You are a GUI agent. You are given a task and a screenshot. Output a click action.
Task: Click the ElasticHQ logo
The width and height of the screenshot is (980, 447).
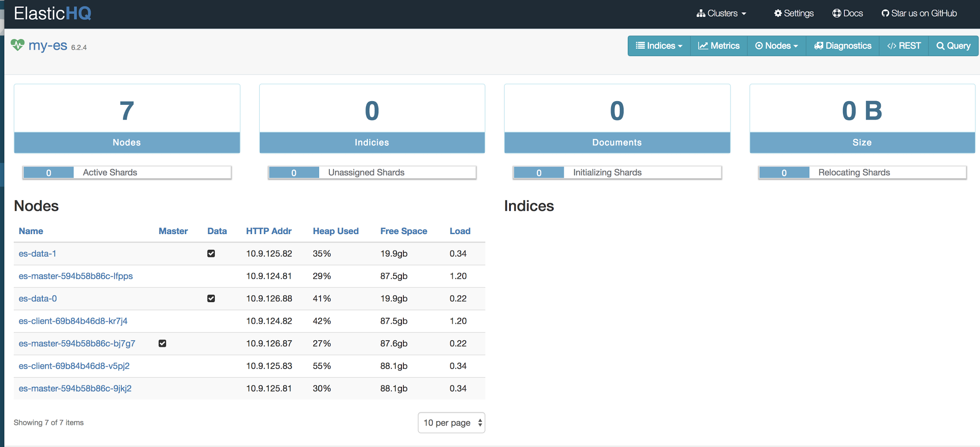[x=52, y=13]
